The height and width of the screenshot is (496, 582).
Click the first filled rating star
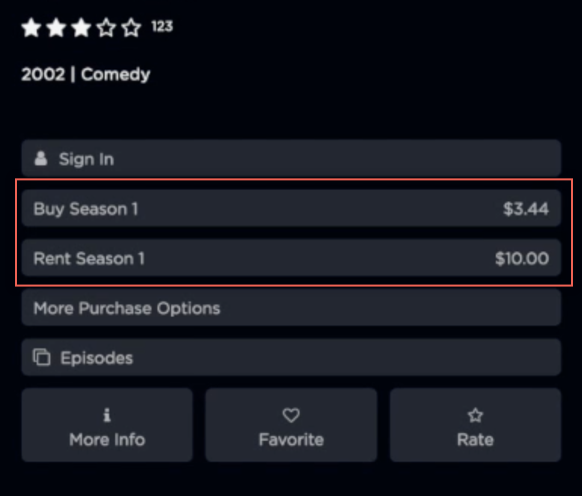tap(32, 28)
